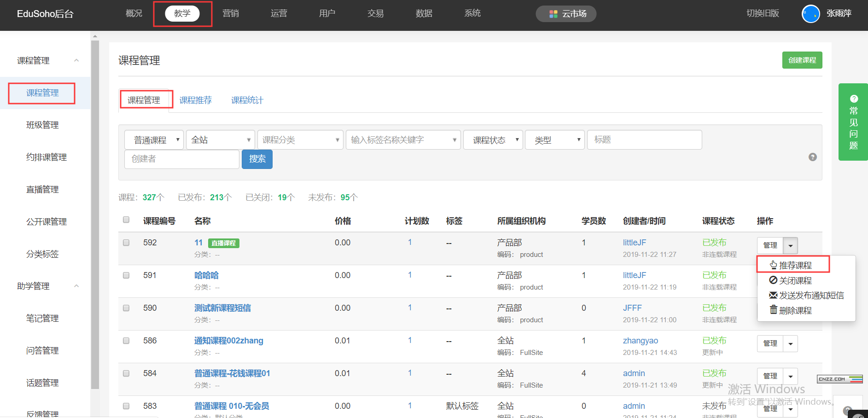Click the envelope icon for publish notification SMS
Screen dimensions: 868x418
click(773, 295)
